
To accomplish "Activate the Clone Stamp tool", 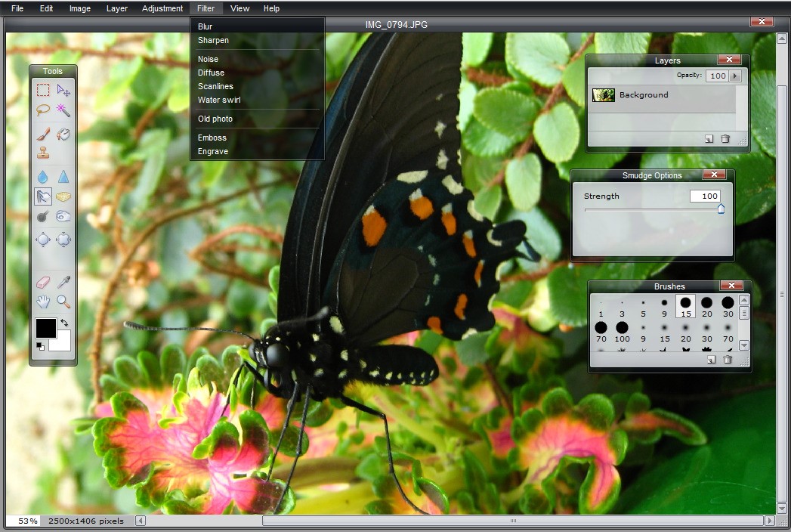I will point(43,153).
